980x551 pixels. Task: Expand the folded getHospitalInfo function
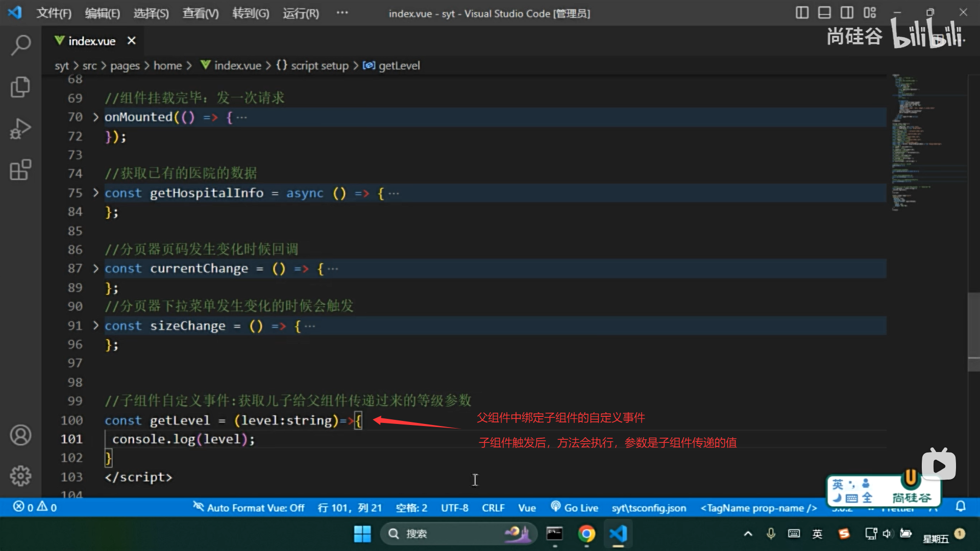click(x=95, y=193)
